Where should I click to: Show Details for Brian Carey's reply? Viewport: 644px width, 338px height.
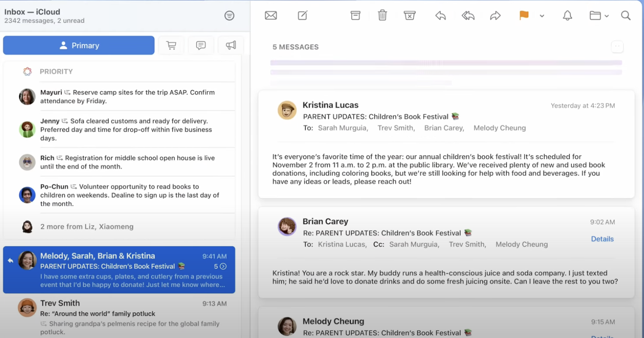point(602,239)
